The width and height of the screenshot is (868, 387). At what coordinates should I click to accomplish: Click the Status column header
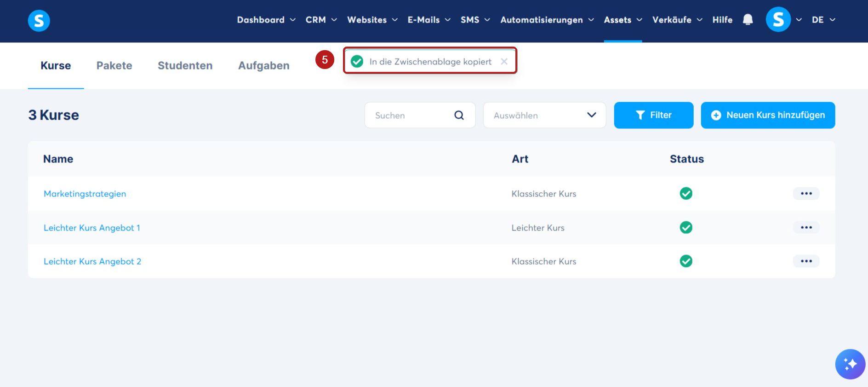coord(686,159)
